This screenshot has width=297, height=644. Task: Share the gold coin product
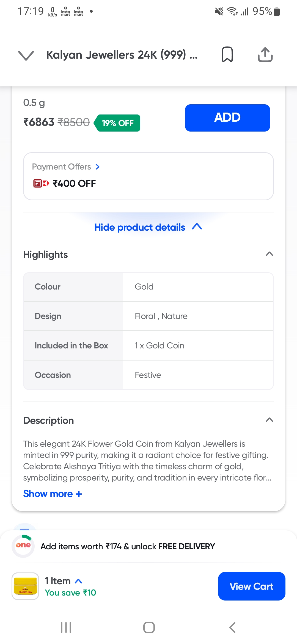(x=265, y=54)
